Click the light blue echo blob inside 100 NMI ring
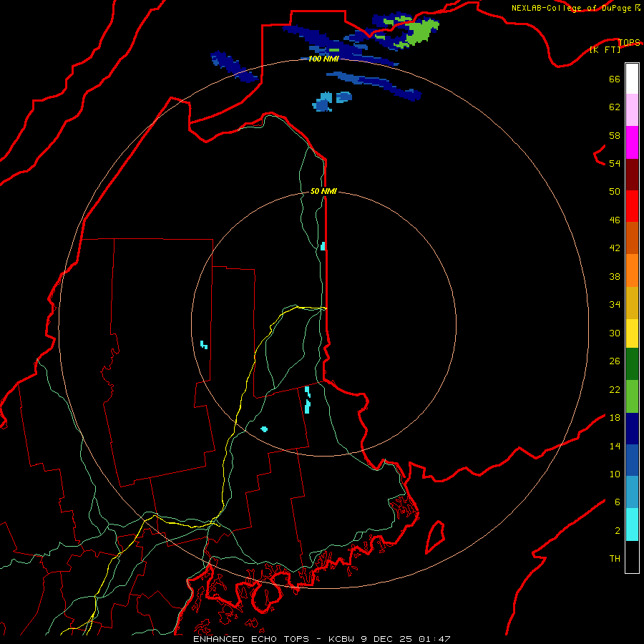Viewport: 644px width, 644px height. [323, 102]
